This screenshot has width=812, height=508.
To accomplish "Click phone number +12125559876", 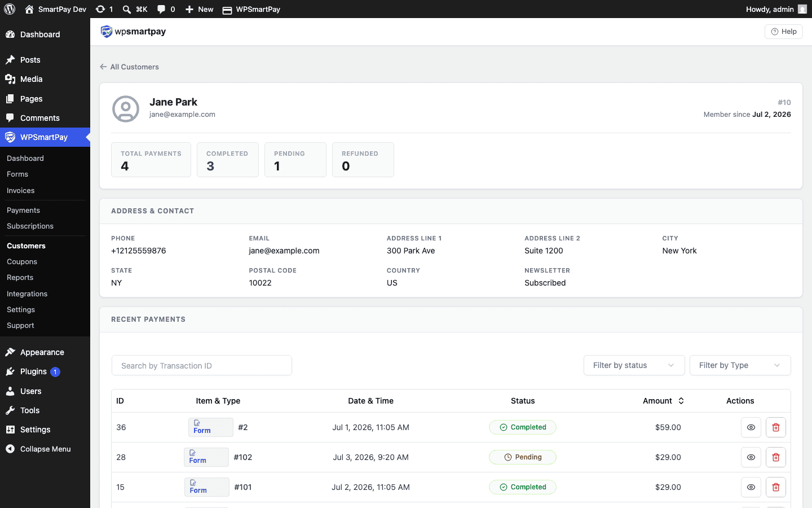I will 139,251.
